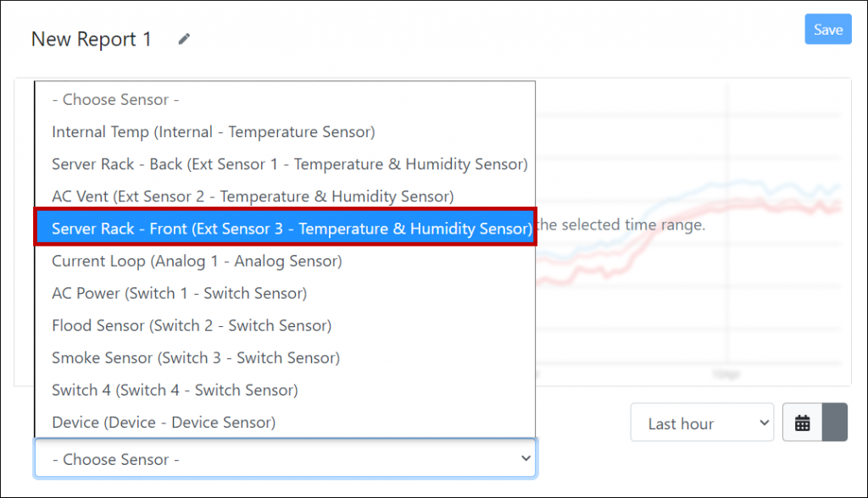The height and width of the screenshot is (498, 868).
Task: Click the pencil icon to rename the report
Action: pos(183,38)
